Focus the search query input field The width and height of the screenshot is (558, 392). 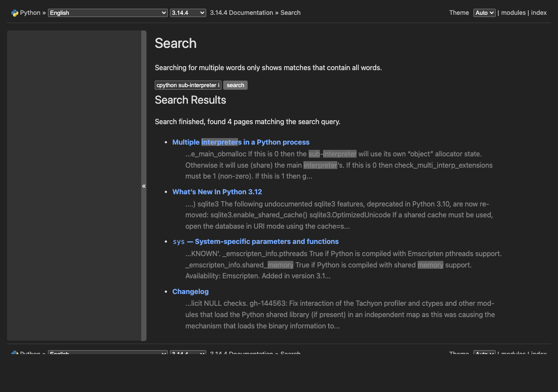[x=188, y=85]
